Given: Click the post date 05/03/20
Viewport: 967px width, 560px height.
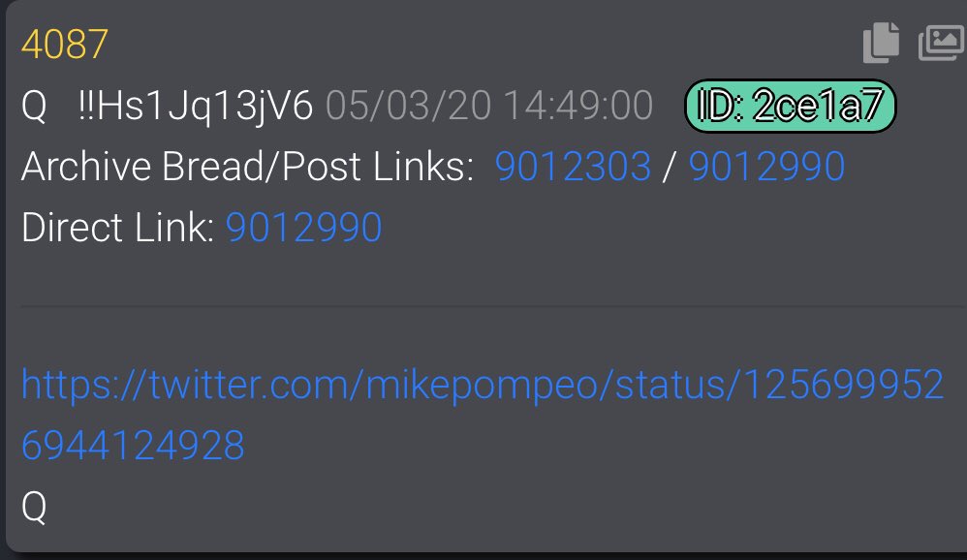Looking at the screenshot, I should pyautogui.click(x=408, y=106).
